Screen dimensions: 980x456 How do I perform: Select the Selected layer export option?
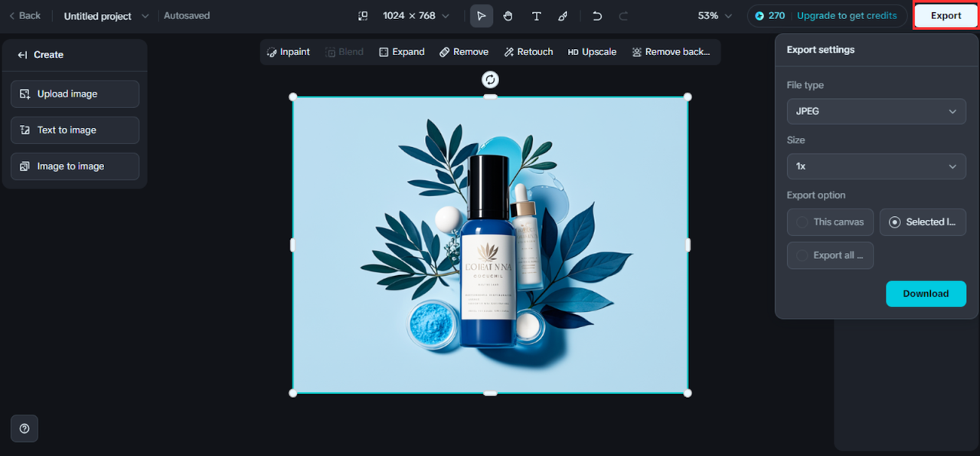click(x=923, y=222)
